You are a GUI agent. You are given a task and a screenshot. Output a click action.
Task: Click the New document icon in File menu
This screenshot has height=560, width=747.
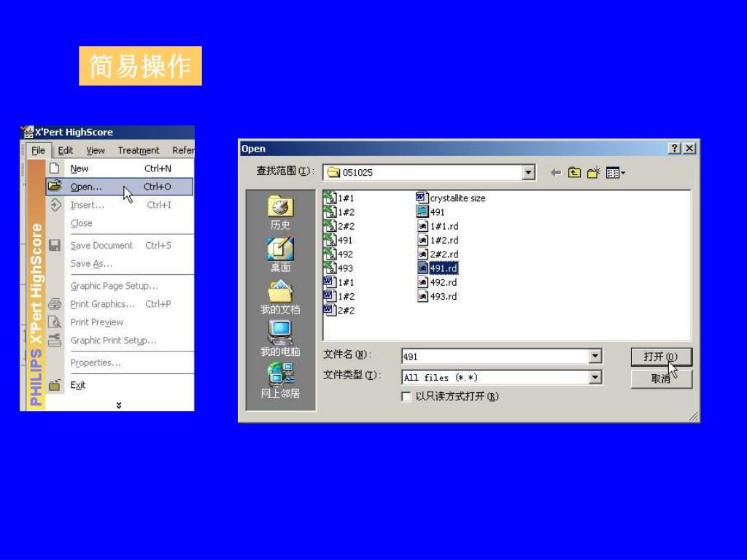pos(54,168)
